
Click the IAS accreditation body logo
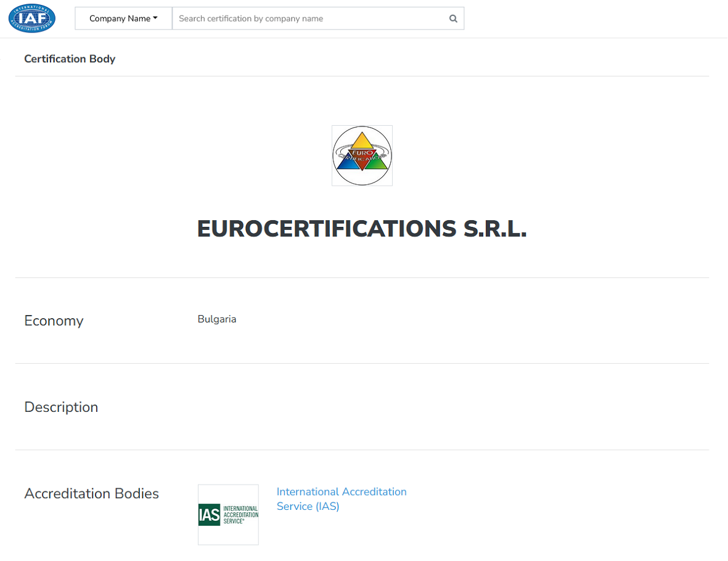228,514
